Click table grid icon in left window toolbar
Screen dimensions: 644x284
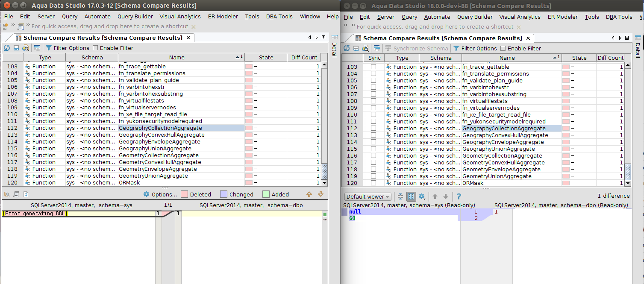(37, 48)
